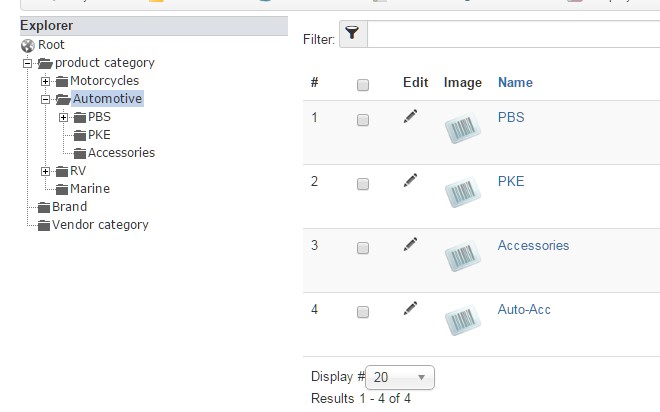Check the checkbox for PBS row
This screenshot has height=412, width=660.
tap(363, 120)
